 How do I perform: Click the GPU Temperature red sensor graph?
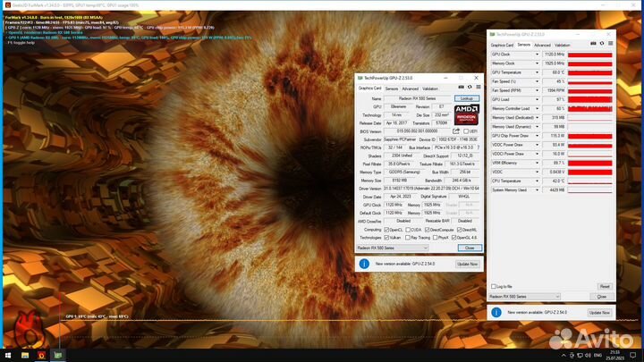point(589,72)
